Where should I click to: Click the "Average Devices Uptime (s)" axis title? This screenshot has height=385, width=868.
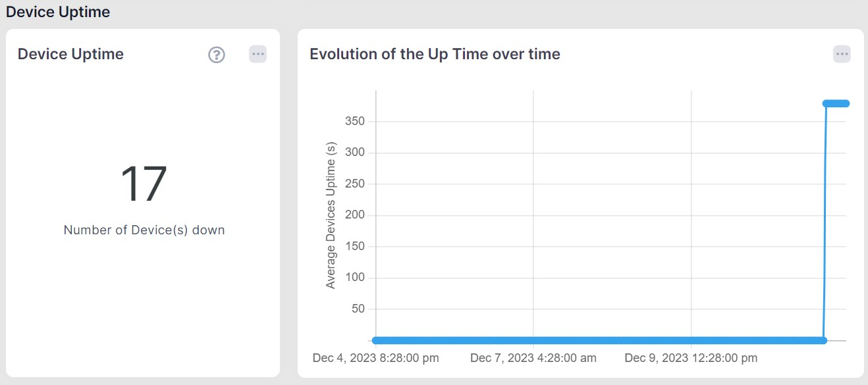click(331, 215)
